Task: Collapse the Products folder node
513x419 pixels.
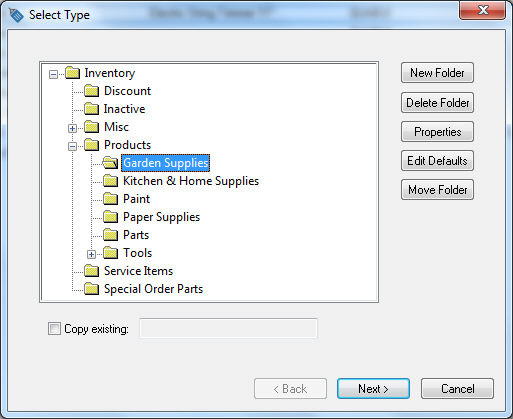Action: [72, 146]
